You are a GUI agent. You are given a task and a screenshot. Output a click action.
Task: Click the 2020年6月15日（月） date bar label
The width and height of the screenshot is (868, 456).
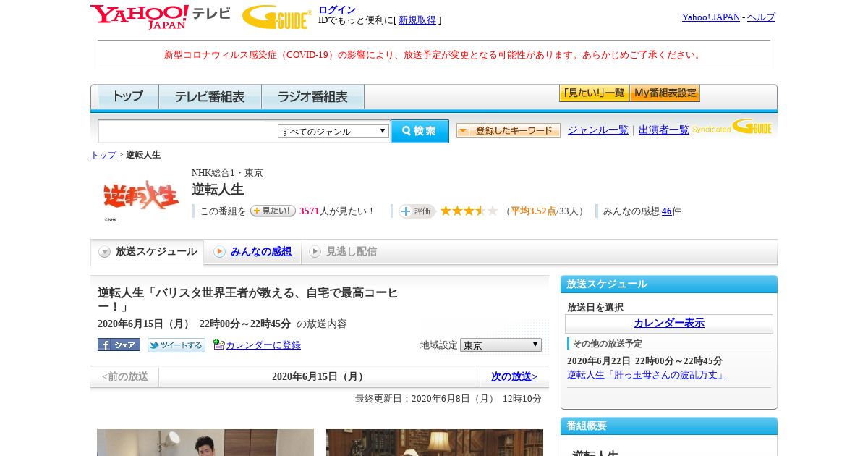(x=319, y=376)
